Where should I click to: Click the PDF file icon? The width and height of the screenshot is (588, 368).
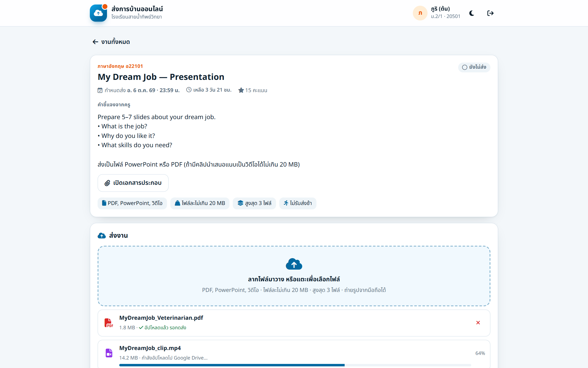[109, 323]
